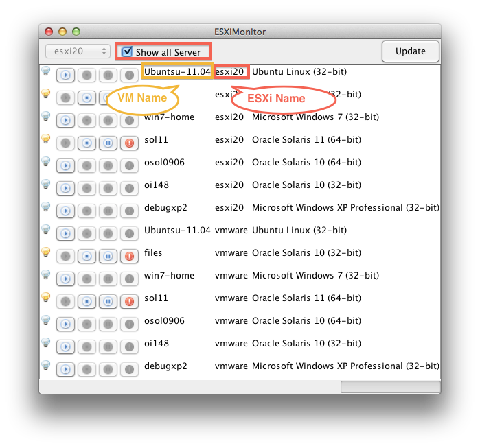Power on debugxp2 on vmware server
Viewport: 480px width, 448px height.
click(x=65, y=369)
